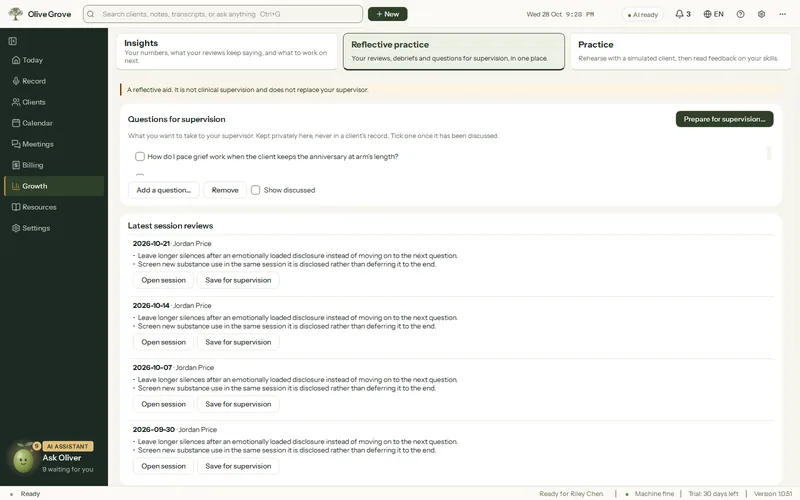Click the 'Ready' status at bottom left
The image size is (800, 500).
(30, 494)
